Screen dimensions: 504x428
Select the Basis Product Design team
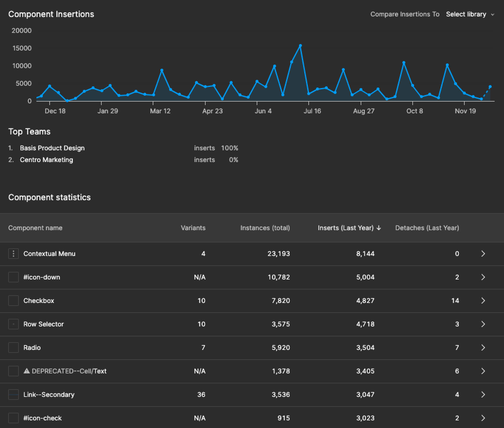(x=52, y=148)
